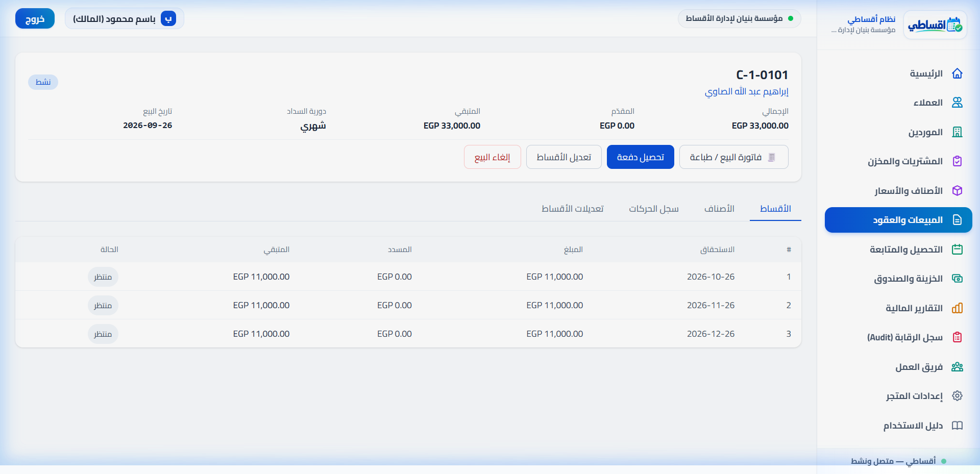Click the ب user avatar badge
Screen dimensions: 980x474
click(168, 19)
